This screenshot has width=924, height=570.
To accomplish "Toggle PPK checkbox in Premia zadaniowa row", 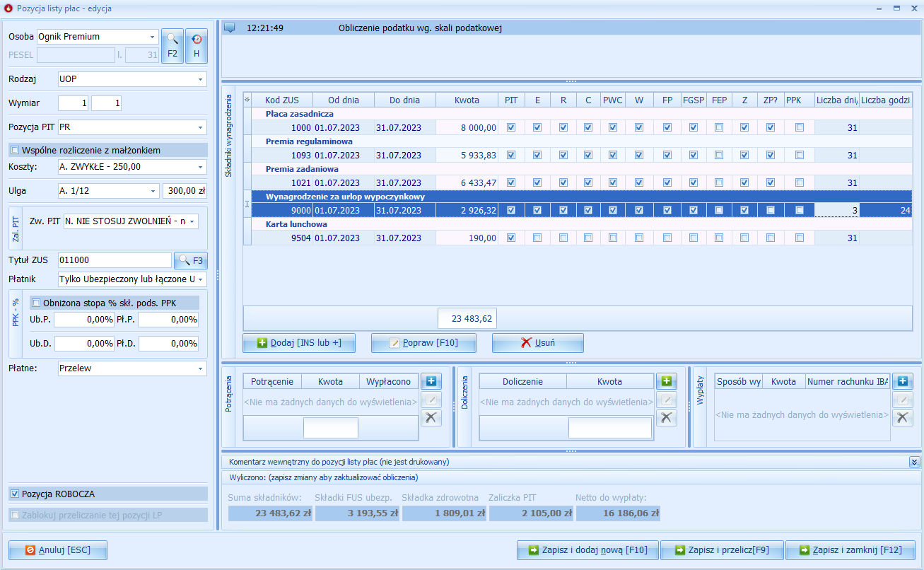I will click(x=800, y=182).
